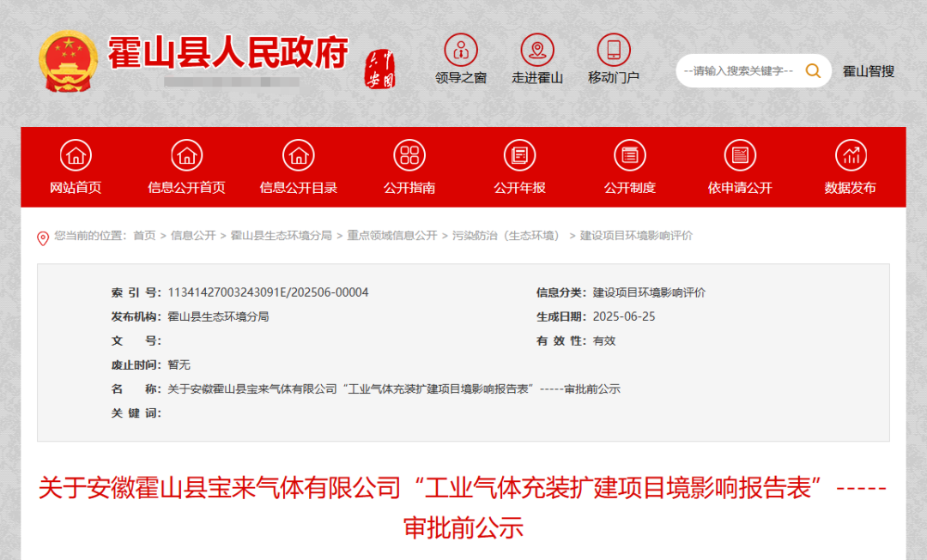Click the 走进霍山 link text
The width and height of the screenshot is (927, 560).
(x=536, y=78)
